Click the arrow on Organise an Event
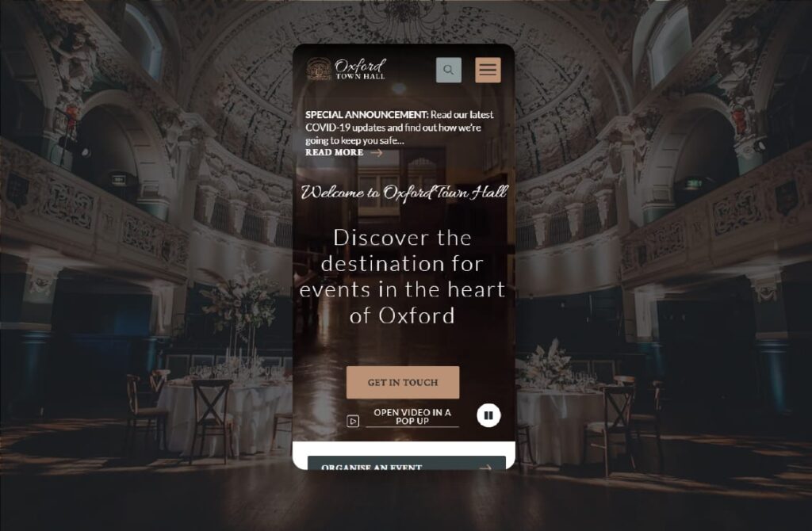Screen dimensions: 812x531 (x=485, y=468)
